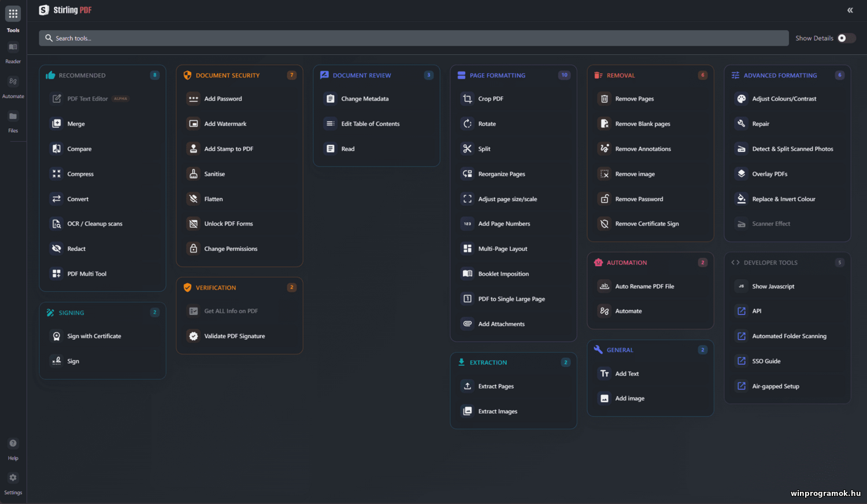Screen dimensions: 867x504
Task: Open the Files sidebar tab
Action: point(13,121)
